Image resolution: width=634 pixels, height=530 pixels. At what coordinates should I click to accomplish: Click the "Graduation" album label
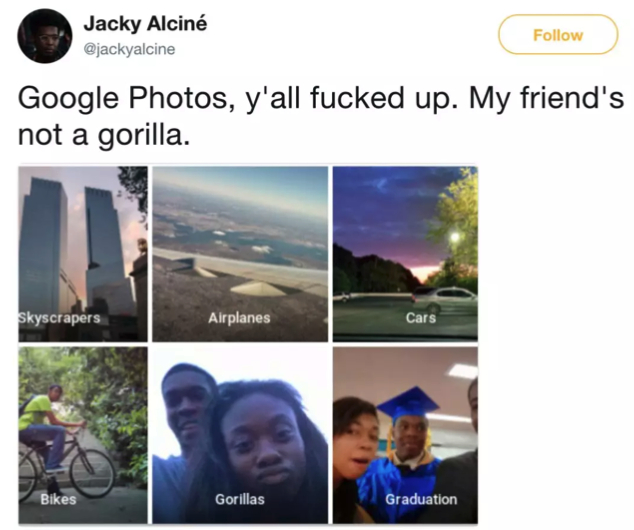pyautogui.click(x=421, y=498)
